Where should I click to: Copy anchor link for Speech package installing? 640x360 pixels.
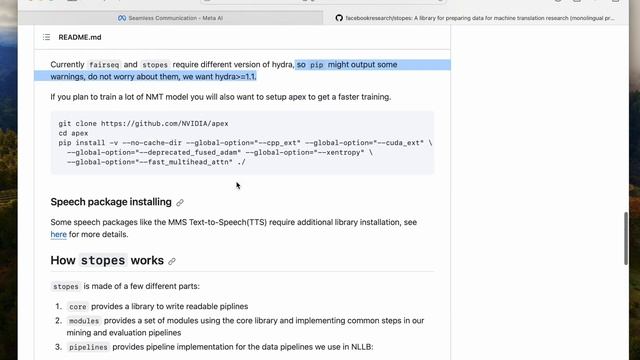(180, 202)
